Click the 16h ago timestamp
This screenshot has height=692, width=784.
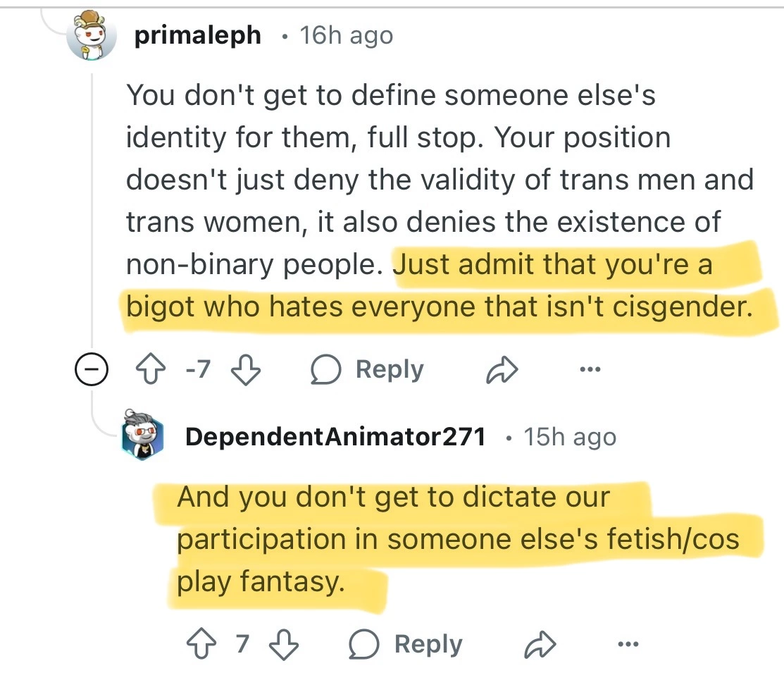[x=347, y=35]
